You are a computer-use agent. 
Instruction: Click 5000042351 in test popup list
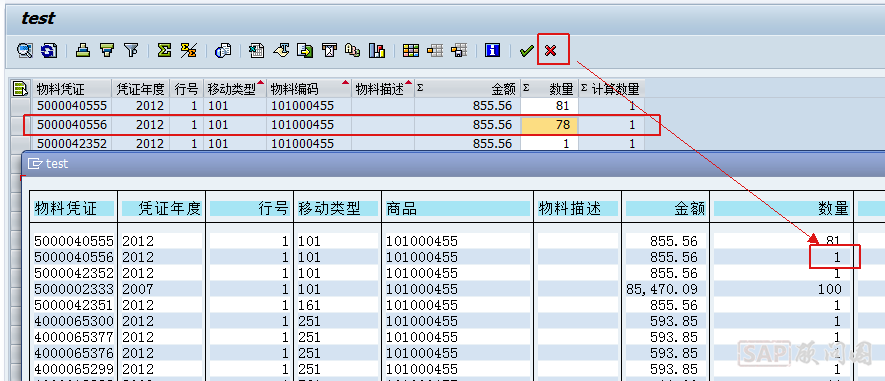(73, 305)
